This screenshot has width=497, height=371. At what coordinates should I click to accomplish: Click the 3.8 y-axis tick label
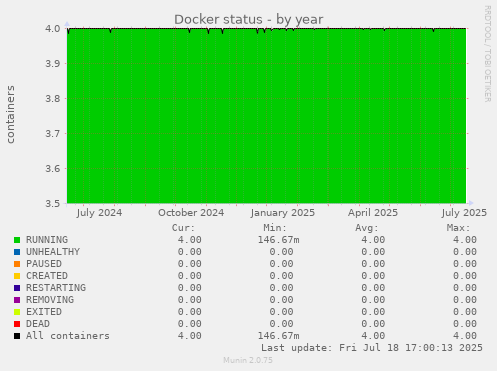click(x=53, y=98)
